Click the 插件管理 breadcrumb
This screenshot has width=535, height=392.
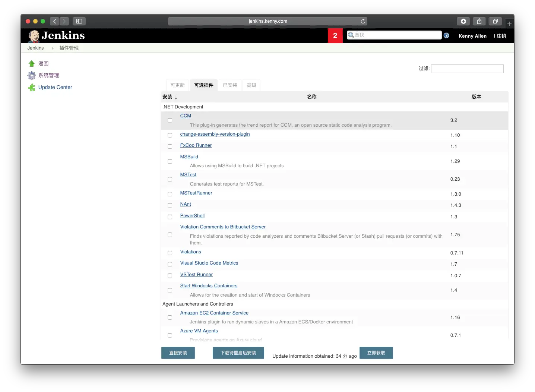pos(69,48)
